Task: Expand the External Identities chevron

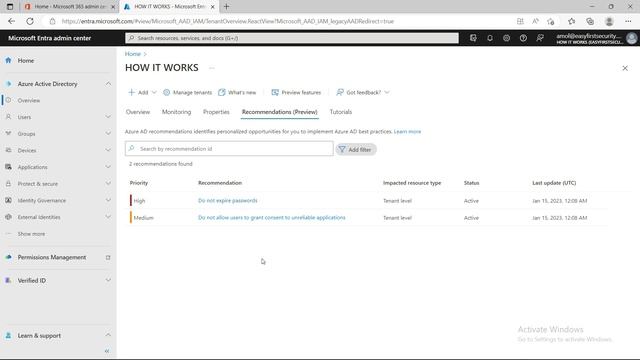Action: pyautogui.click(x=108, y=217)
